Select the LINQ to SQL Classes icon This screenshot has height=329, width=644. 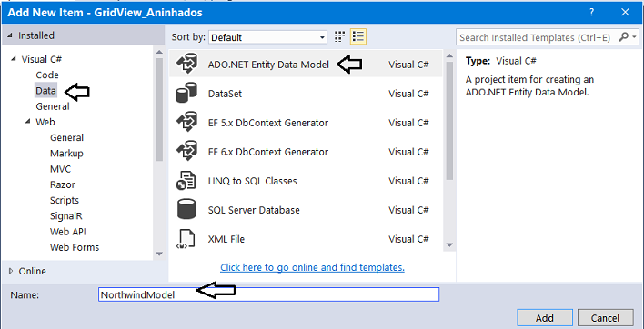[x=186, y=181]
